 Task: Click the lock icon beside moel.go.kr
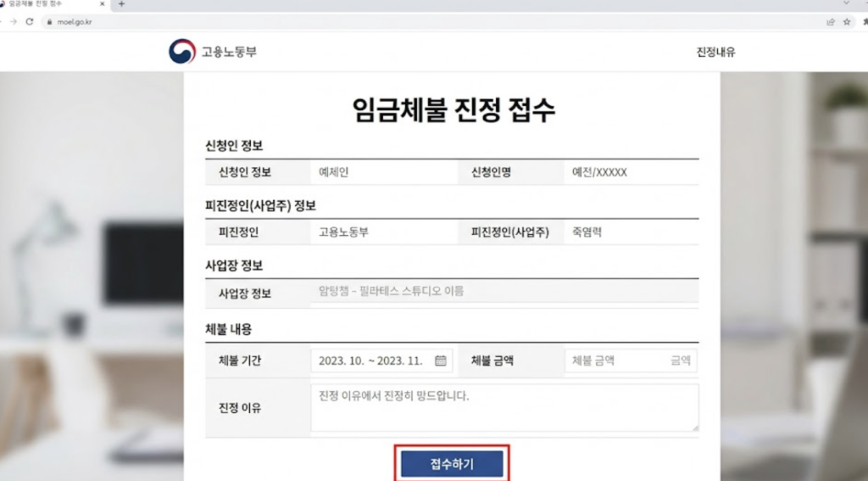tap(49, 22)
